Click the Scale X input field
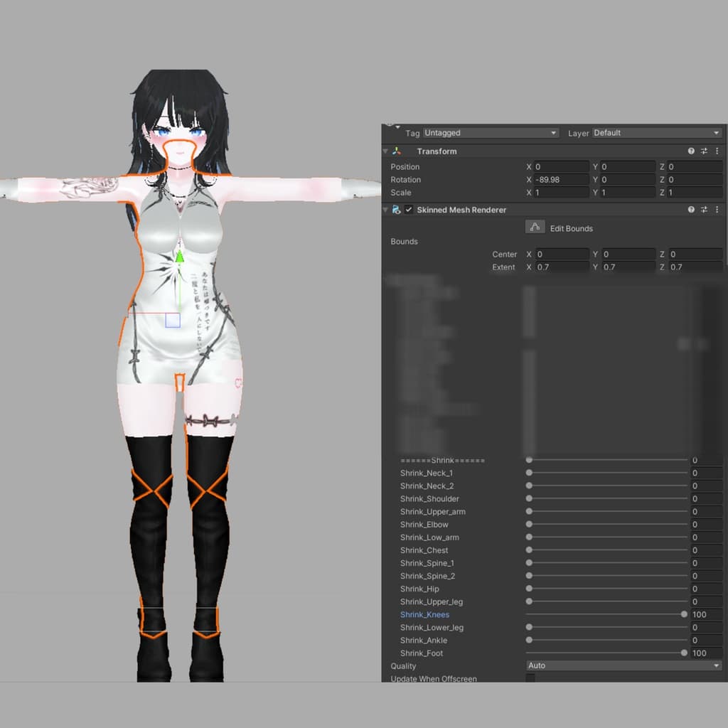Screen dimensions: 728x728 click(562, 192)
